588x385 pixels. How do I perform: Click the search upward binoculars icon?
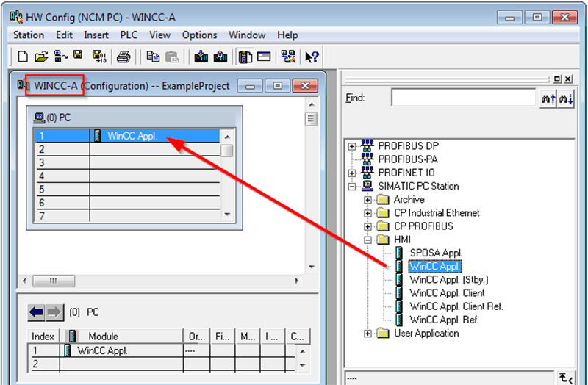(548, 99)
